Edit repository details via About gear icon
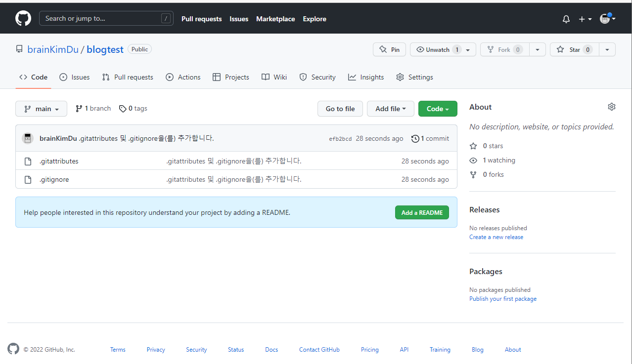This screenshot has height=364, width=632. point(612,107)
